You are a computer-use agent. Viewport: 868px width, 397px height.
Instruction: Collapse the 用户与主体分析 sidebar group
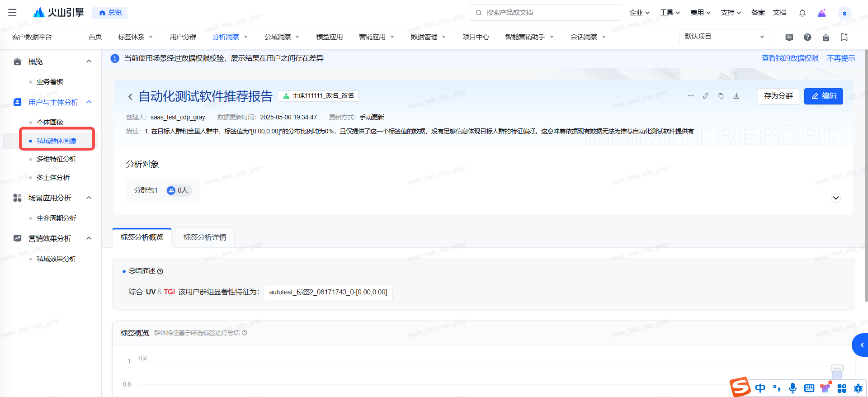89,102
